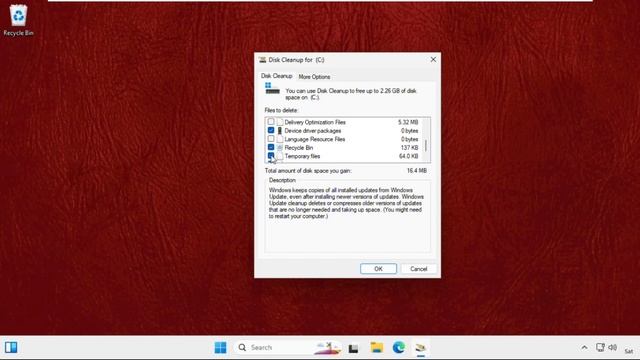
Task: Click the "137 KB" size value
Action: click(x=409, y=148)
